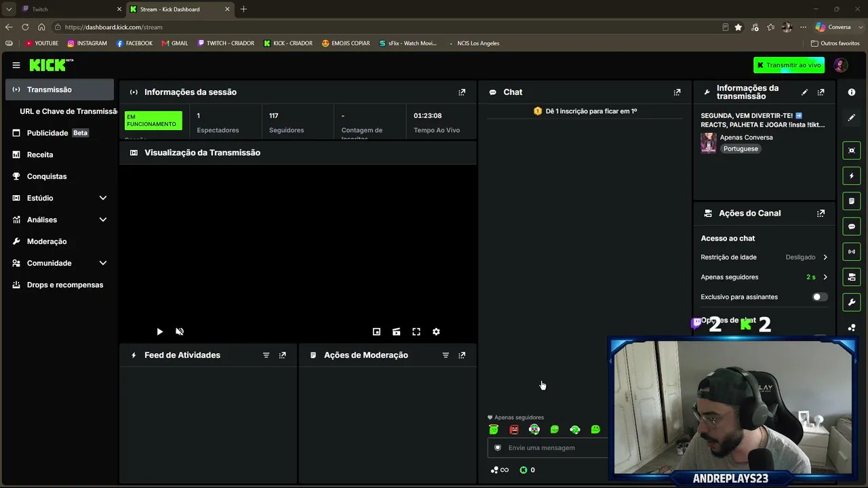Pop out the Ações de Moderação panel
This screenshot has width=868, height=488.
pyautogui.click(x=462, y=355)
